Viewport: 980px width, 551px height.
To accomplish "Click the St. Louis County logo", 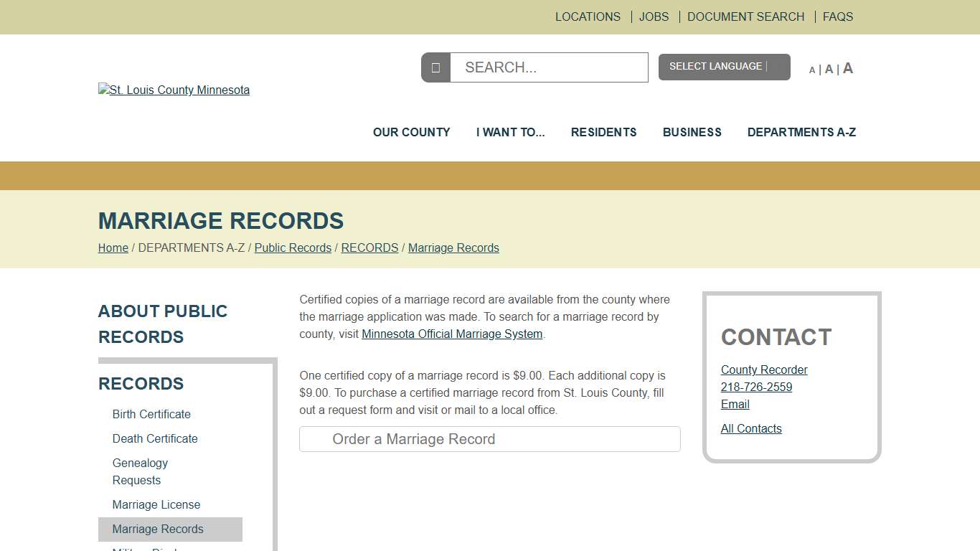I will [x=174, y=90].
